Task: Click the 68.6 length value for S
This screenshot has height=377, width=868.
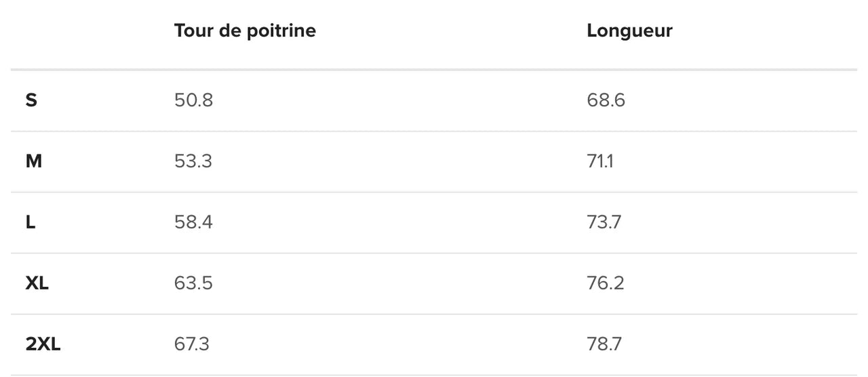Action: click(x=606, y=100)
